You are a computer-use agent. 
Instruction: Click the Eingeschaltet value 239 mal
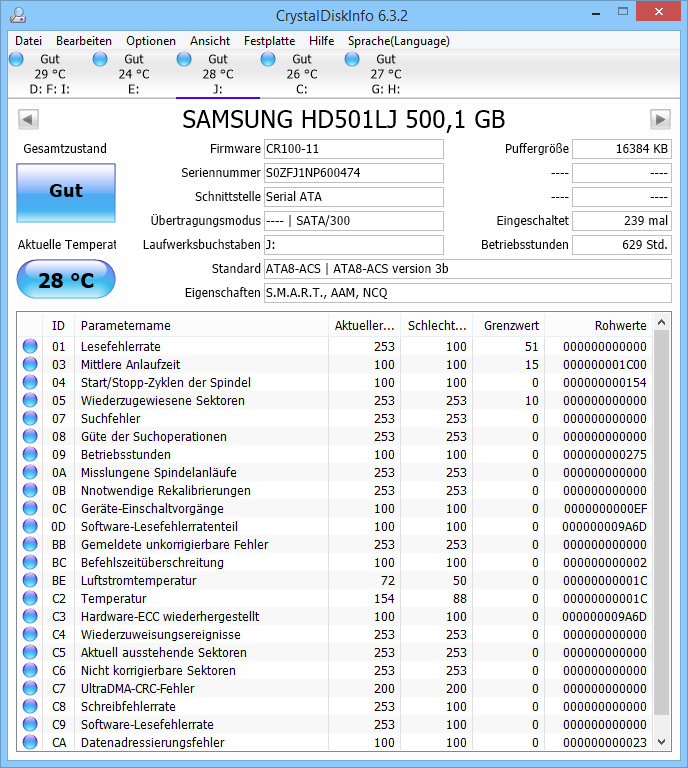tap(622, 221)
